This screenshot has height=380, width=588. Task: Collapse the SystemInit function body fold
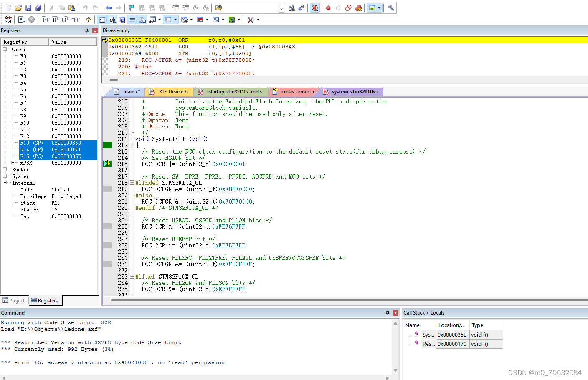click(x=132, y=145)
